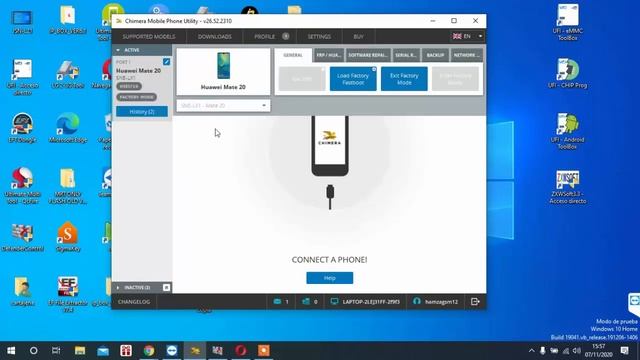This screenshot has height=360, width=640.
Task: Click the connected devices counter showing 0
Action: 310,302
